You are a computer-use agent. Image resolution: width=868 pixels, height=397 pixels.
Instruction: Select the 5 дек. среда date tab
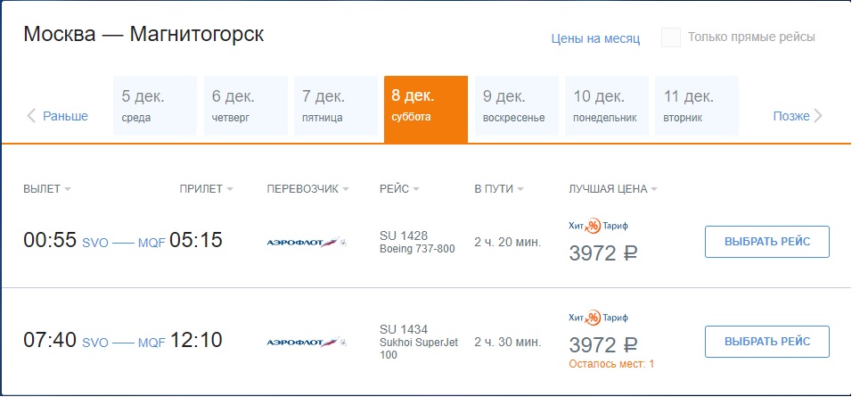click(x=155, y=106)
